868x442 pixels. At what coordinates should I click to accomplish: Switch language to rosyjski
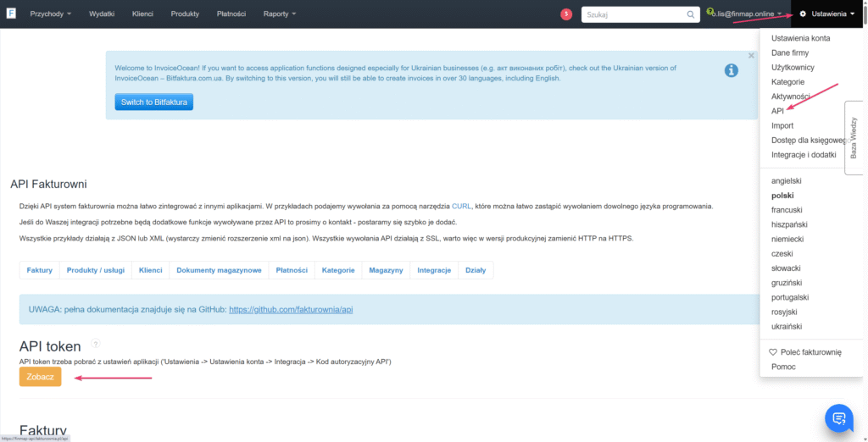tap(784, 312)
